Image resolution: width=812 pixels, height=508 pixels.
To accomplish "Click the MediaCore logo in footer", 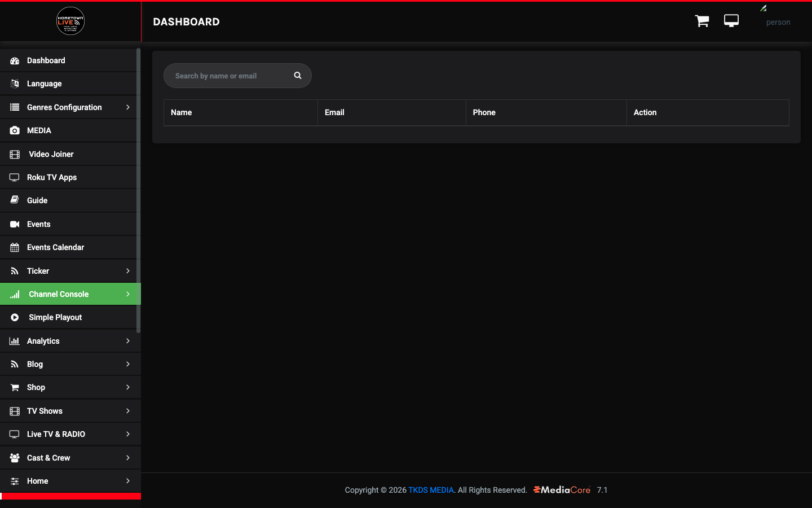I will click(562, 490).
